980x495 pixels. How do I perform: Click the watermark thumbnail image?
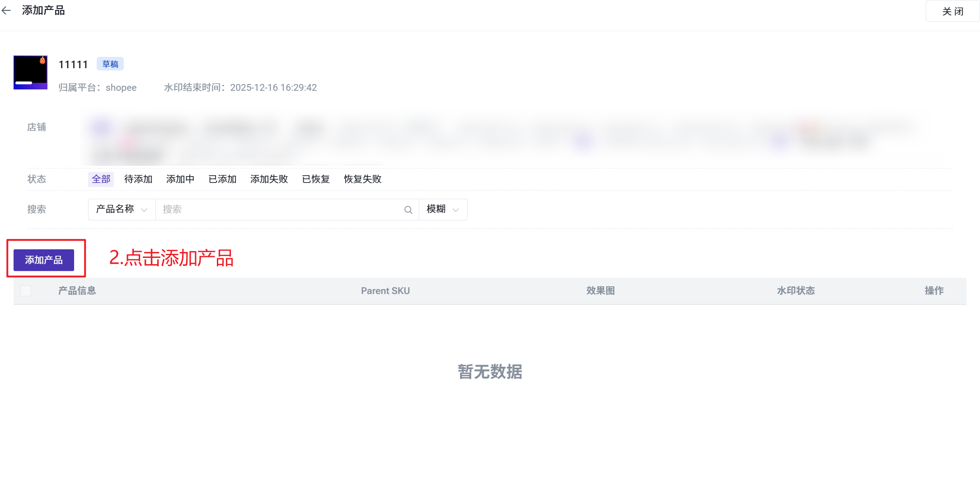(30, 72)
